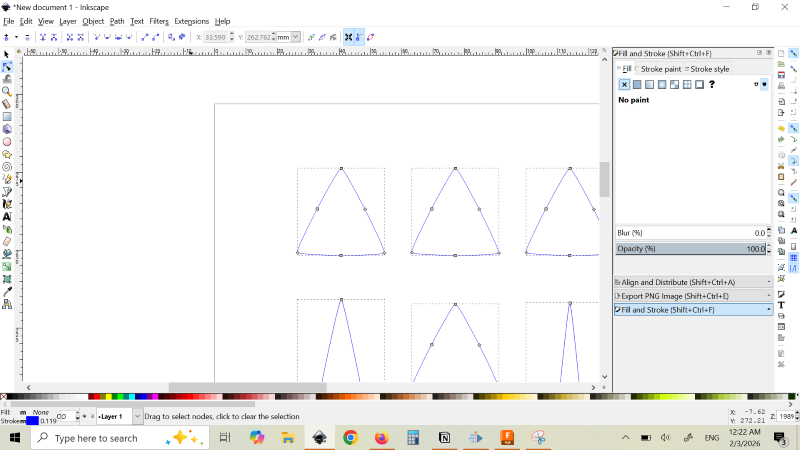The width and height of the screenshot is (800, 450).
Task: Open the Object menu
Action: click(93, 21)
